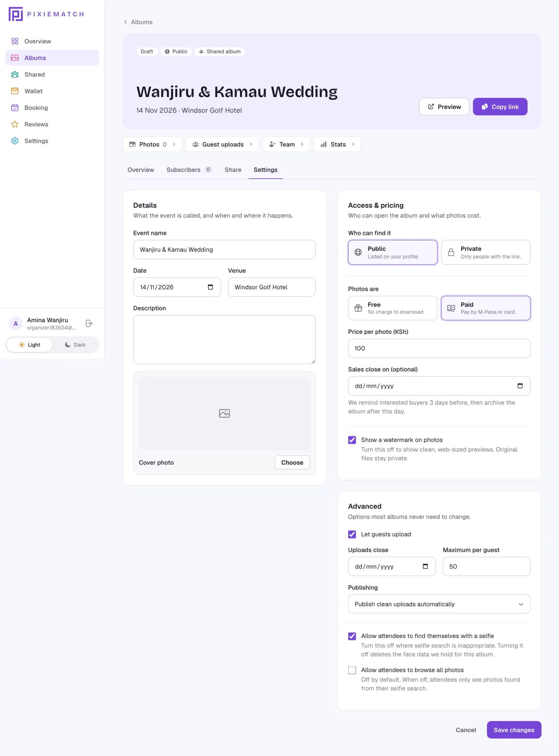This screenshot has height=756, width=559.
Task: Open the Uploads close calendar icon
Action: point(425,566)
